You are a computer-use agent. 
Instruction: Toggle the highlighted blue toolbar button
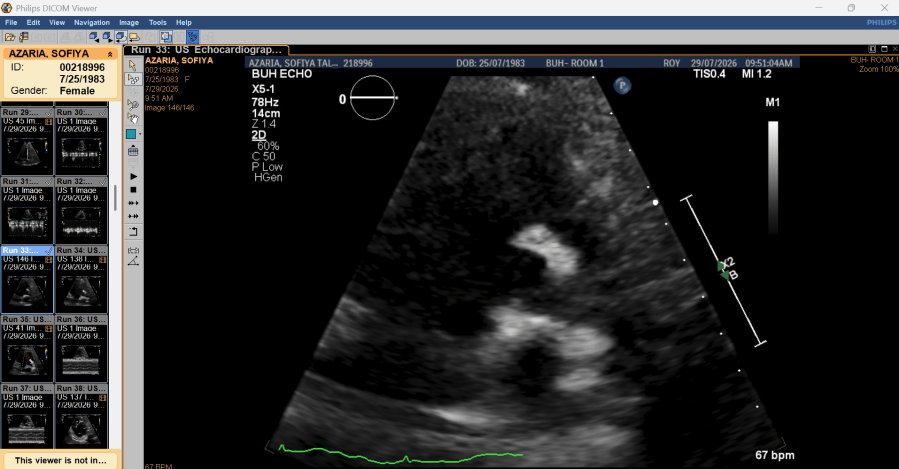point(193,37)
